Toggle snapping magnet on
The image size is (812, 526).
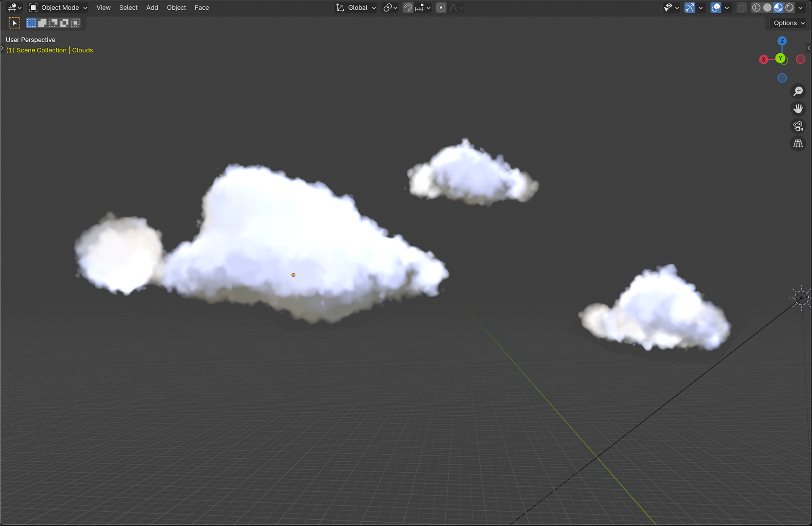pyautogui.click(x=408, y=8)
